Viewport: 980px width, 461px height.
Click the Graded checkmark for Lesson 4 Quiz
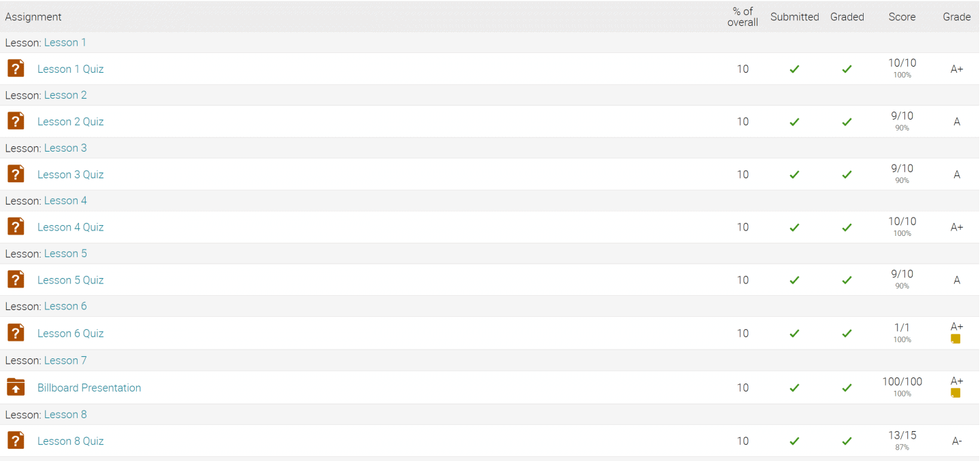point(847,227)
